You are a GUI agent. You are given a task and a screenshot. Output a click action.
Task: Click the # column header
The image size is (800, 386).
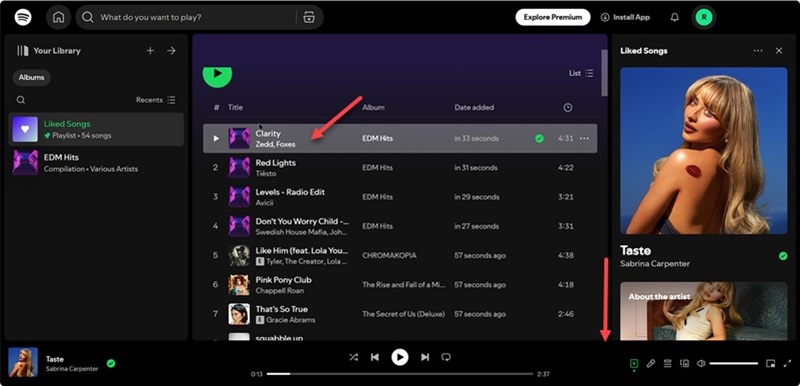click(x=216, y=108)
